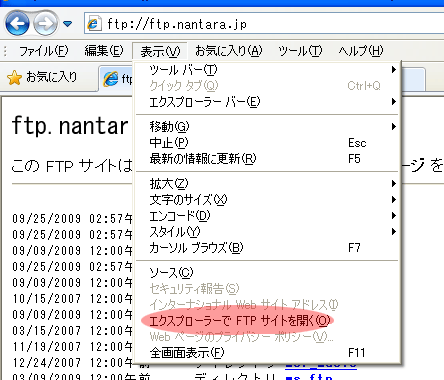The image size is (444, 380).
Task: Expand the ツール バー(T) submenu
Action: pos(267,70)
